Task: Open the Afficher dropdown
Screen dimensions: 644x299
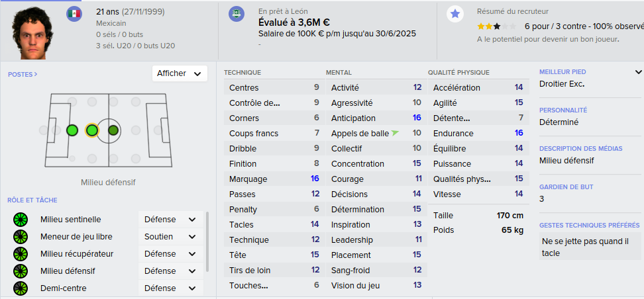Action: (x=180, y=73)
